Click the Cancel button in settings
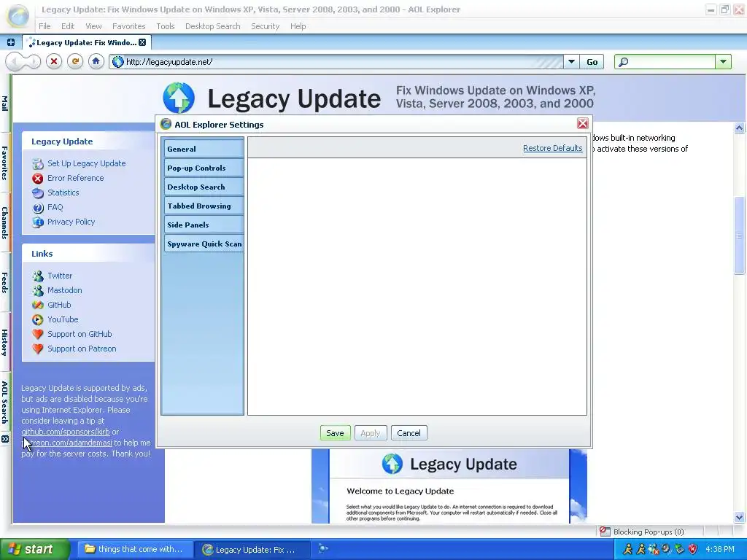747x560 pixels. [409, 433]
